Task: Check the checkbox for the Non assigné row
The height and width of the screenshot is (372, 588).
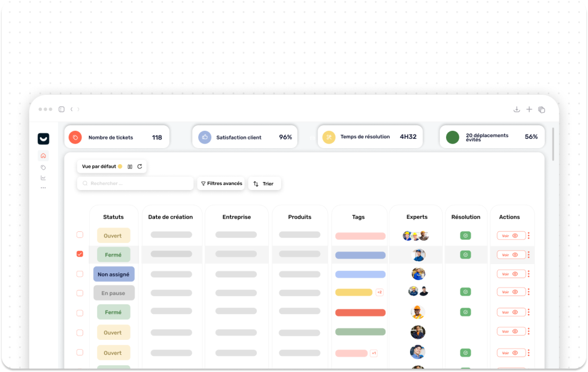Action: (80, 274)
